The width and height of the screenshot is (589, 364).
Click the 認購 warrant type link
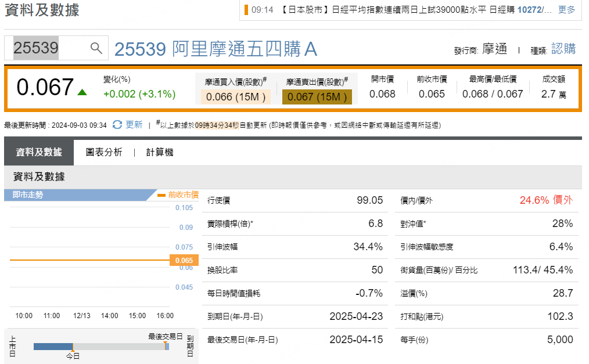563,49
